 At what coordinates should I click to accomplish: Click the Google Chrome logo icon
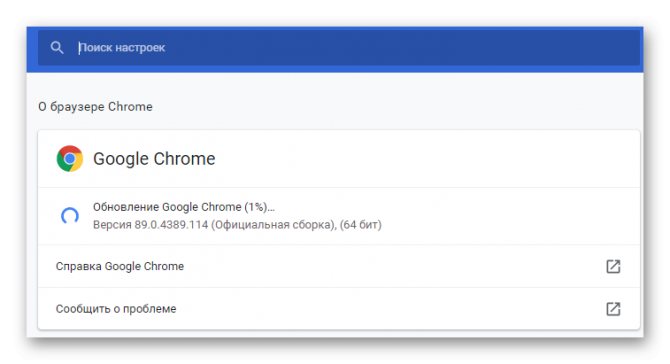coord(70,159)
